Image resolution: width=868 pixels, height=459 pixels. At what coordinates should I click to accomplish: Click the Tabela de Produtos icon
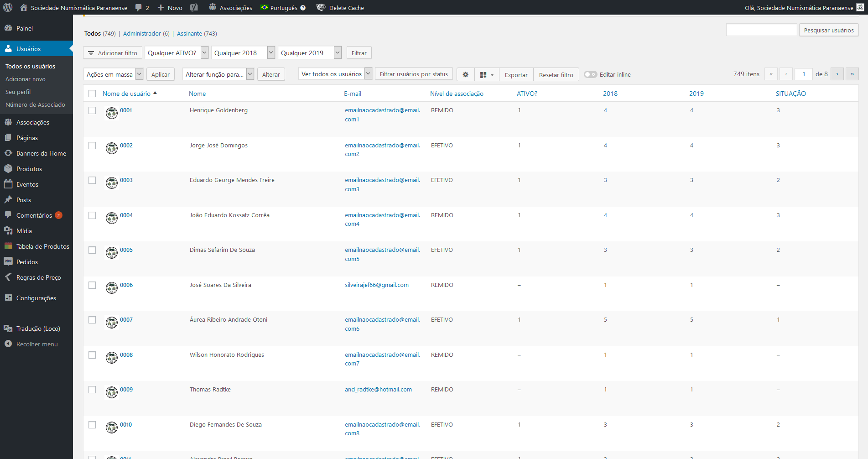pos(8,246)
